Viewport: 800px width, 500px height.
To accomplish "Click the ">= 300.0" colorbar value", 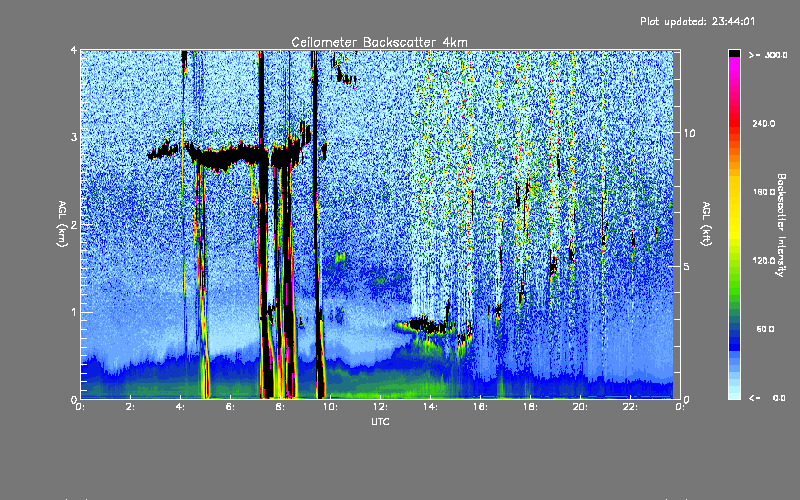I will [x=768, y=55].
